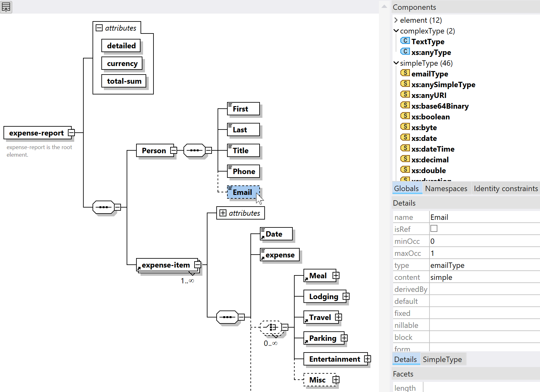Screen dimensions: 540x392
Task: Select the Entertainment element
Action: pos(334,359)
